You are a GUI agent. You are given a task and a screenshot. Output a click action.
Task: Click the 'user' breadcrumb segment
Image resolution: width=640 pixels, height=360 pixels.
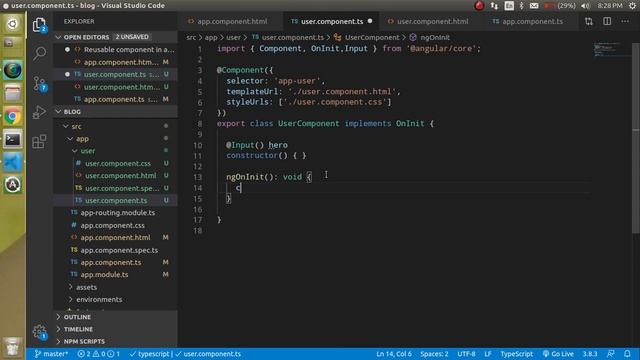233,37
